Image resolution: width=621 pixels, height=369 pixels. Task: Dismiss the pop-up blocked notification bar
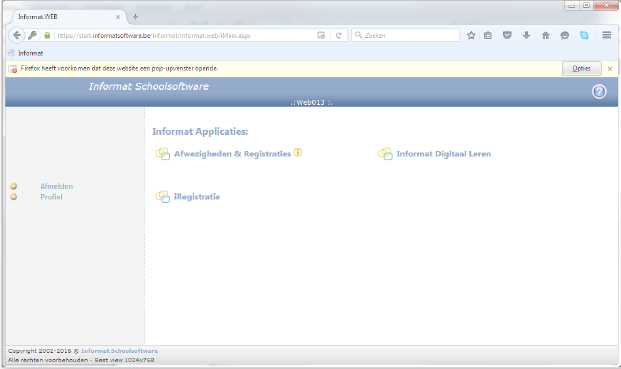(610, 69)
